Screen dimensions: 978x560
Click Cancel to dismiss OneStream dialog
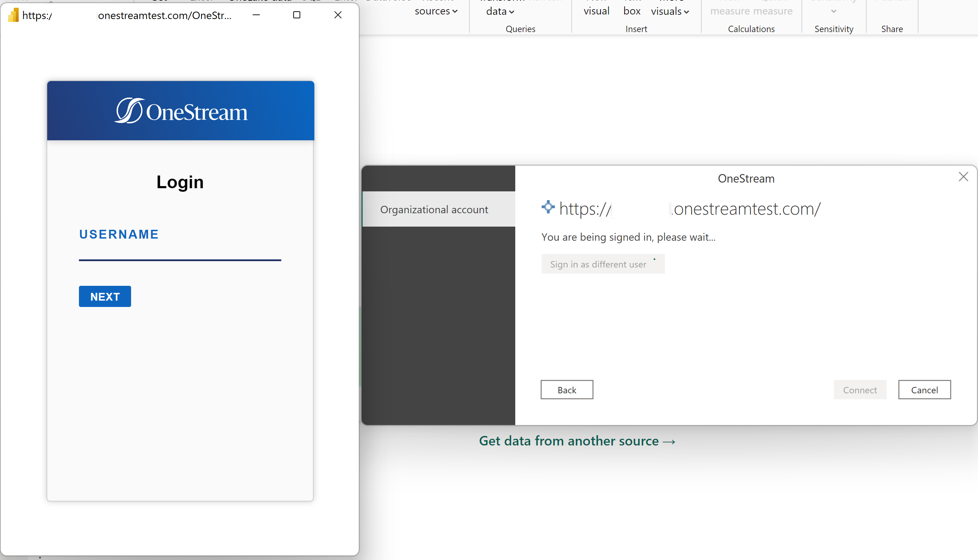click(x=924, y=390)
